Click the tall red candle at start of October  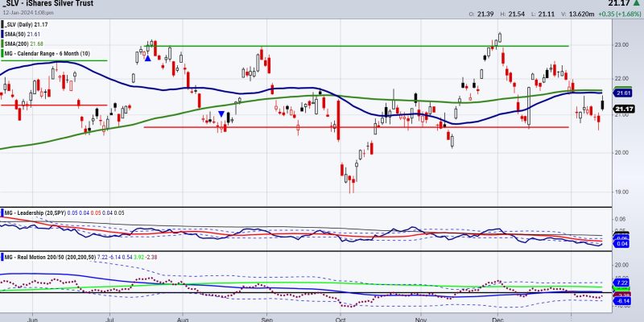coord(338,119)
